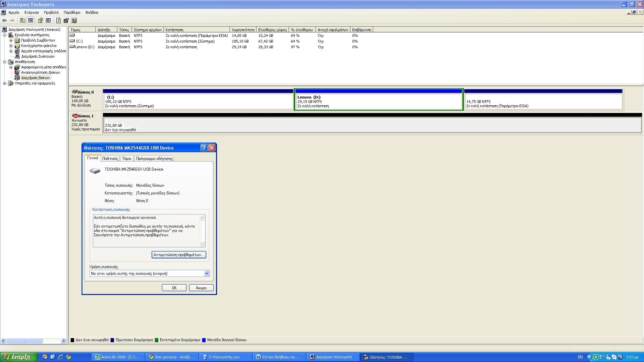Click the Internet Explorer quick launch icon
644x362 pixels.
[61, 357]
